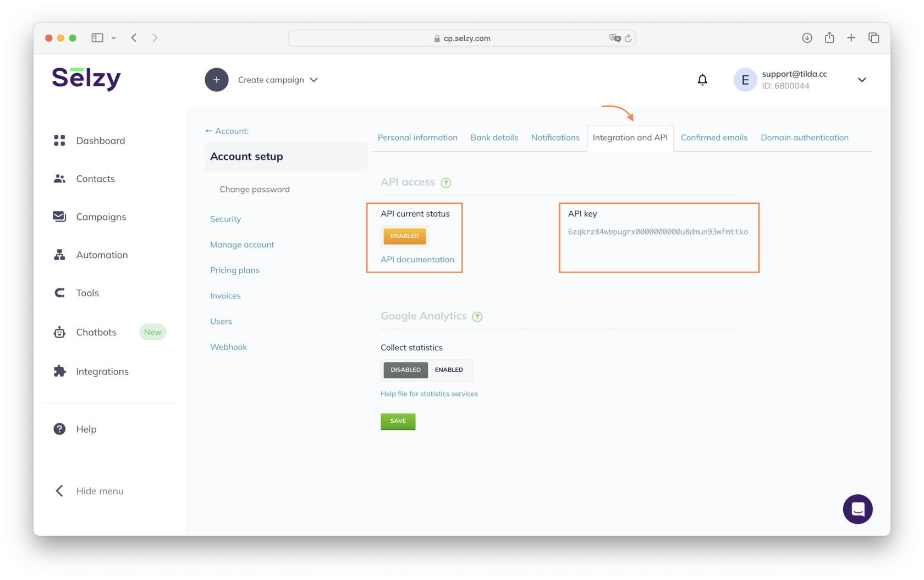Open Integrations via the puzzle icon
The width and height of the screenshot is (924, 580).
coord(59,371)
